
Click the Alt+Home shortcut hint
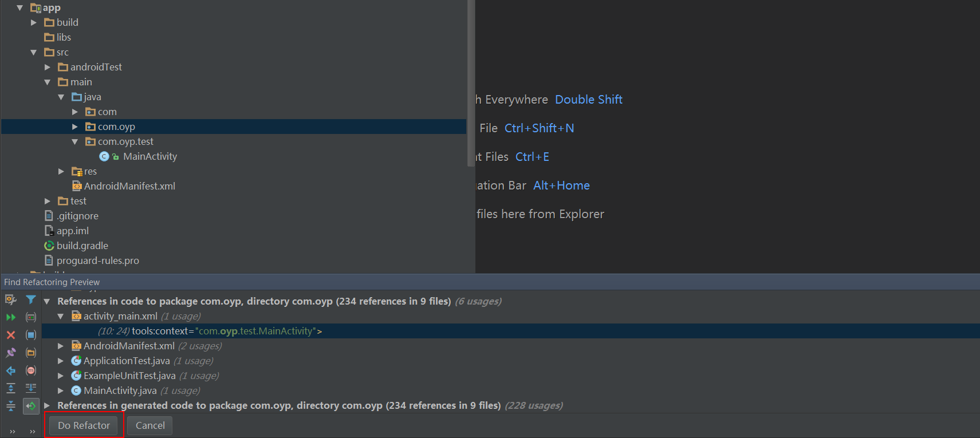(x=561, y=186)
